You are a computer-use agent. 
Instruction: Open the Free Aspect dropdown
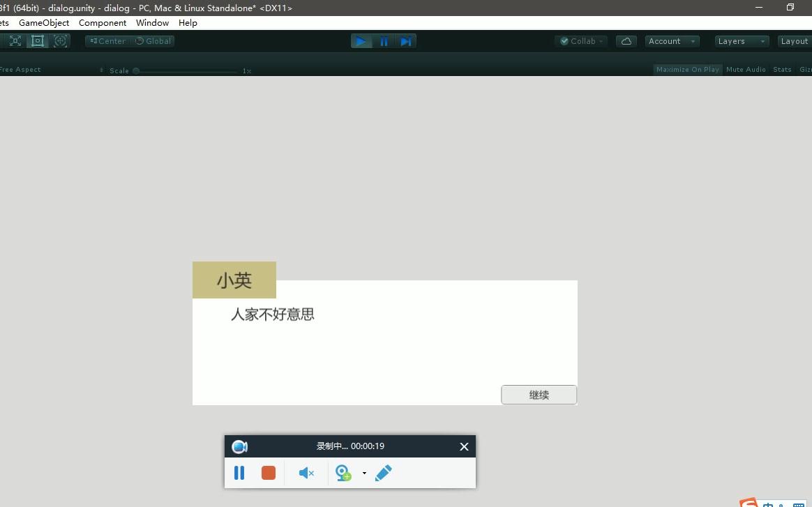point(21,69)
